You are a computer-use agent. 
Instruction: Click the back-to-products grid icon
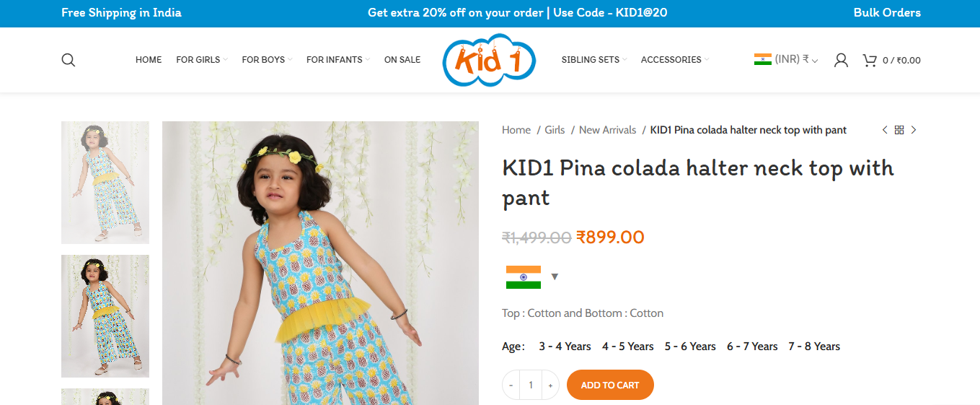(899, 130)
